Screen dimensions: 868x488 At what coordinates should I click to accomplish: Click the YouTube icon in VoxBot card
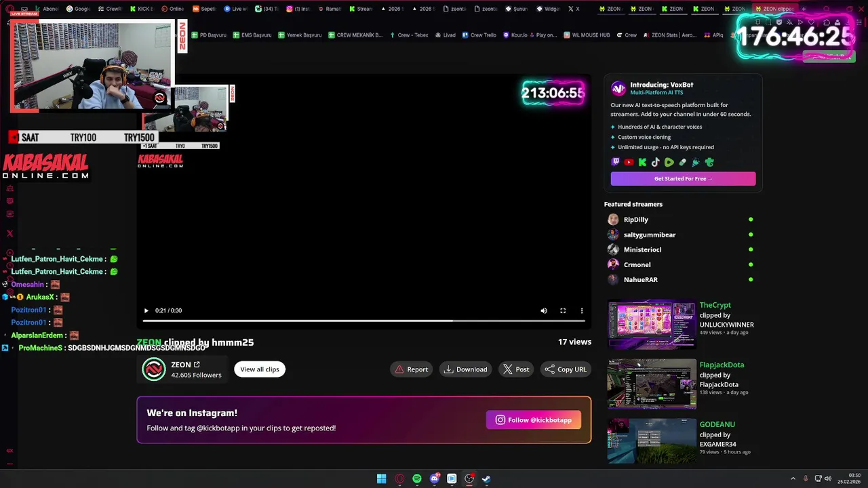(x=629, y=162)
